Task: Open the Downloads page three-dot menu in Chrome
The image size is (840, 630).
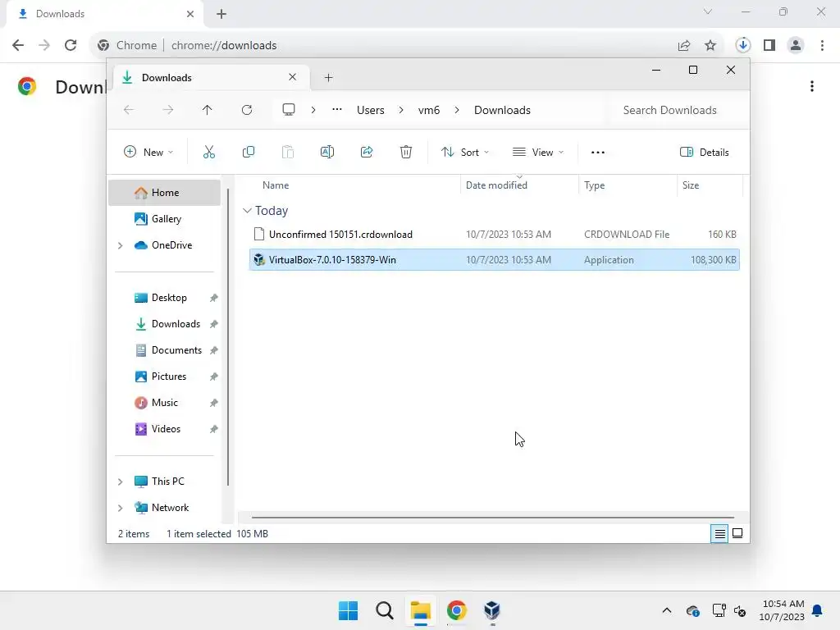Action: tap(812, 86)
